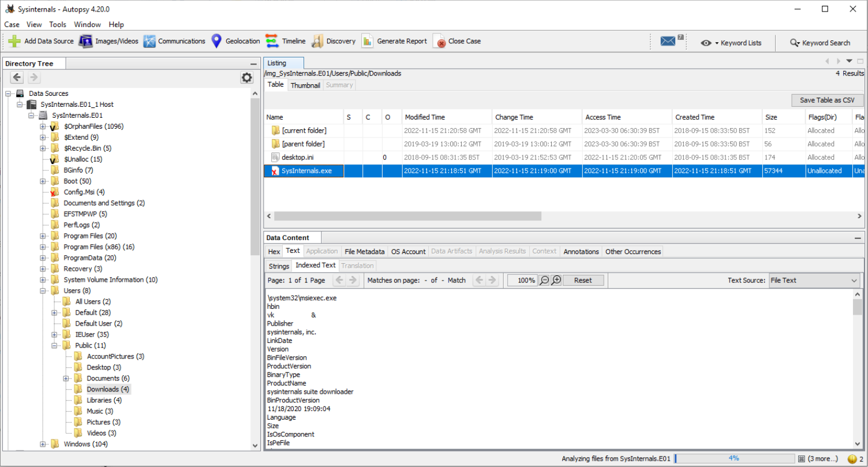Switch to the Thumbnail tab
This screenshot has height=467, width=868.
(305, 85)
